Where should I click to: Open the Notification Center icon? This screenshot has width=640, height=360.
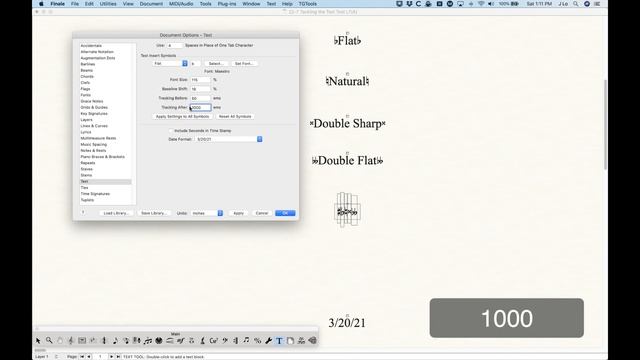click(597, 4)
